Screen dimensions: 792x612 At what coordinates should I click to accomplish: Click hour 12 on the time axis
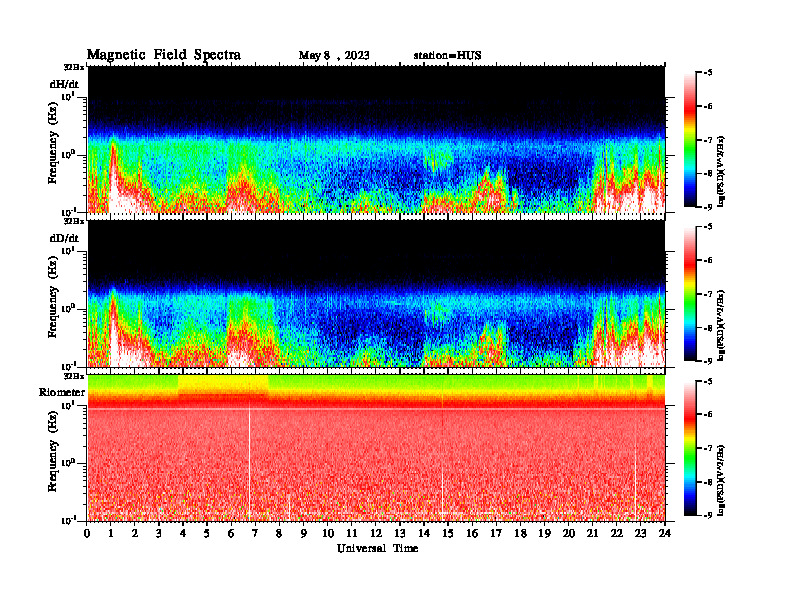point(376,533)
